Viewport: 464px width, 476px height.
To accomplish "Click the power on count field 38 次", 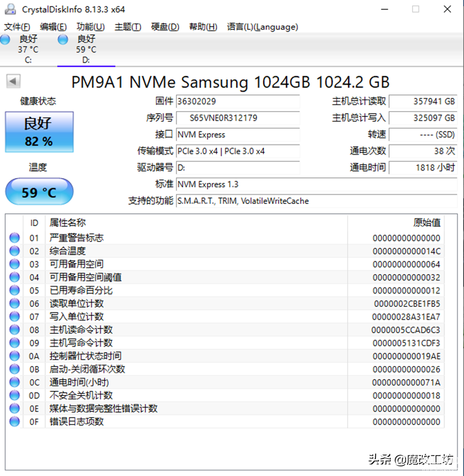I will pyautogui.click(x=423, y=151).
